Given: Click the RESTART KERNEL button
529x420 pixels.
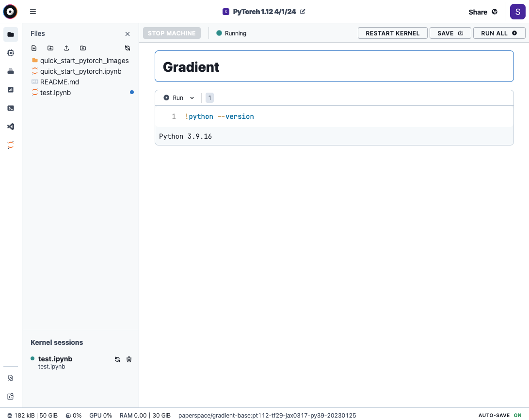Looking at the screenshot, I should pyautogui.click(x=392, y=33).
